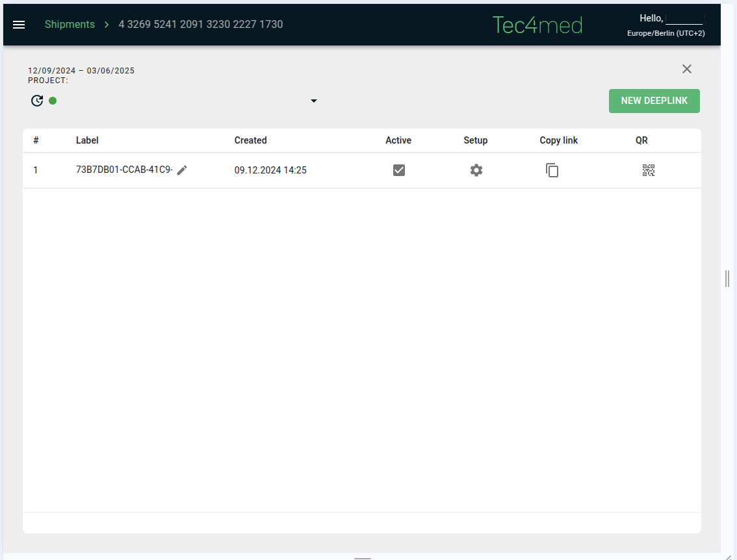737x560 pixels.
Task: Copy the deeplink using copy icon
Action: click(552, 170)
